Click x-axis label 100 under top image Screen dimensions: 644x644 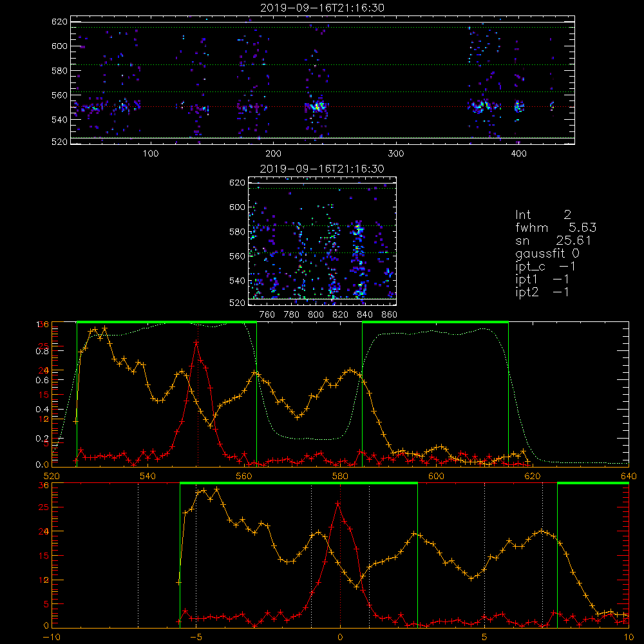point(151,153)
